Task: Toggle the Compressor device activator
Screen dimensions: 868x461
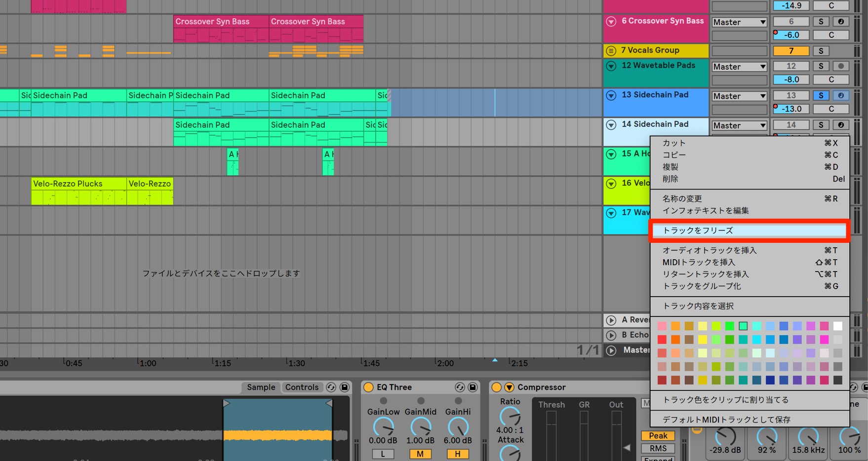Action: (x=497, y=387)
